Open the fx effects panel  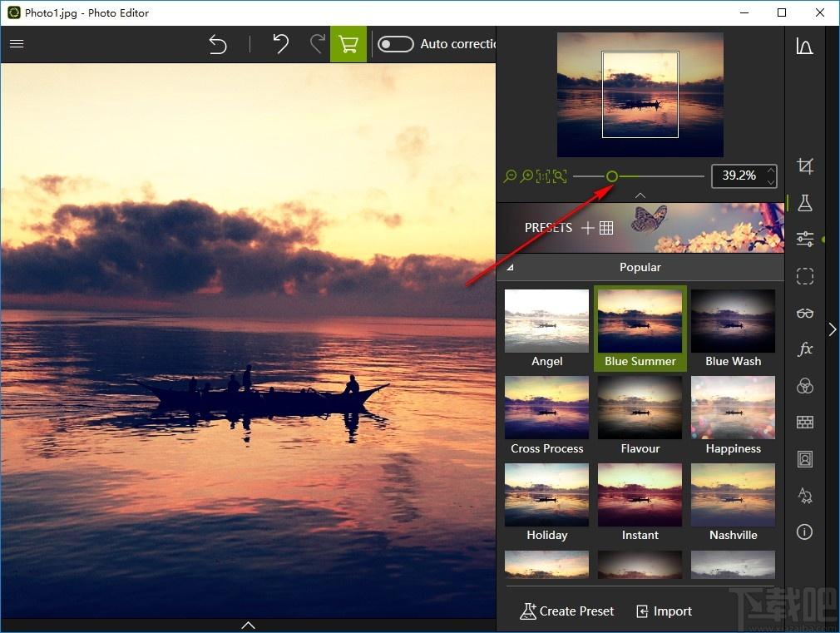point(804,349)
